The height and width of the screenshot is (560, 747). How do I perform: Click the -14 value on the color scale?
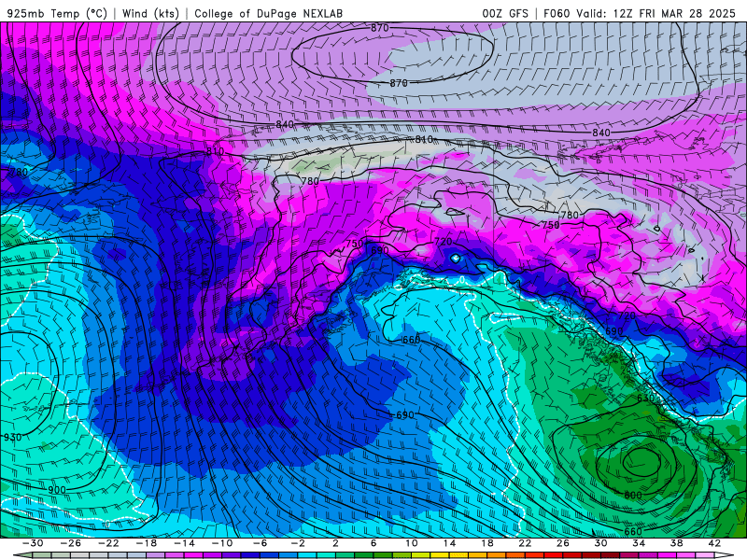pyautogui.click(x=184, y=543)
